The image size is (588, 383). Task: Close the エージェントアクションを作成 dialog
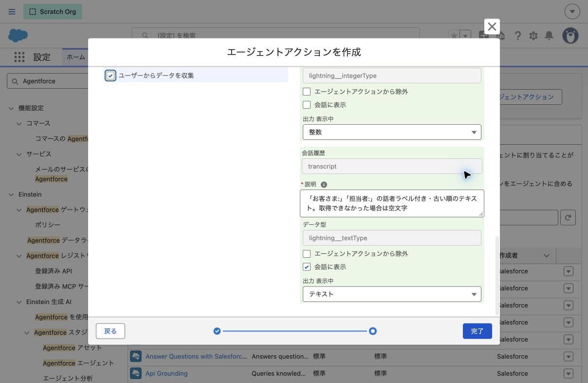pyautogui.click(x=492, y=27)
